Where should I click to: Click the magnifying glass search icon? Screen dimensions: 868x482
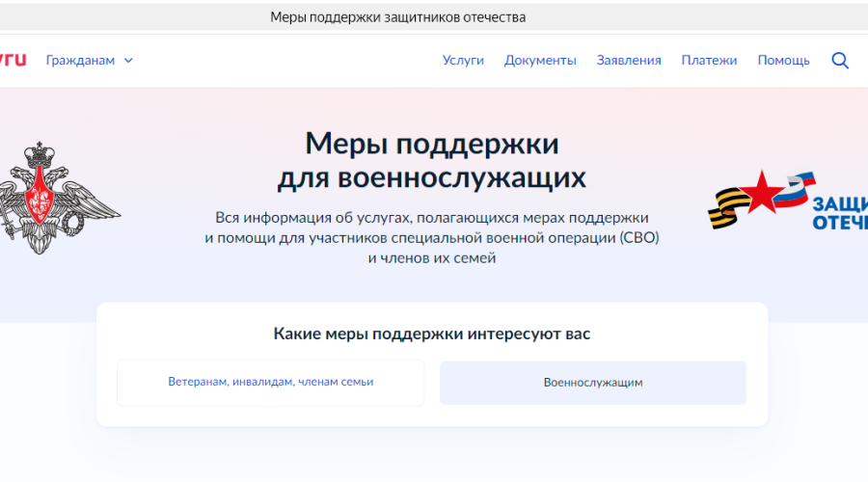pos(840,61)
